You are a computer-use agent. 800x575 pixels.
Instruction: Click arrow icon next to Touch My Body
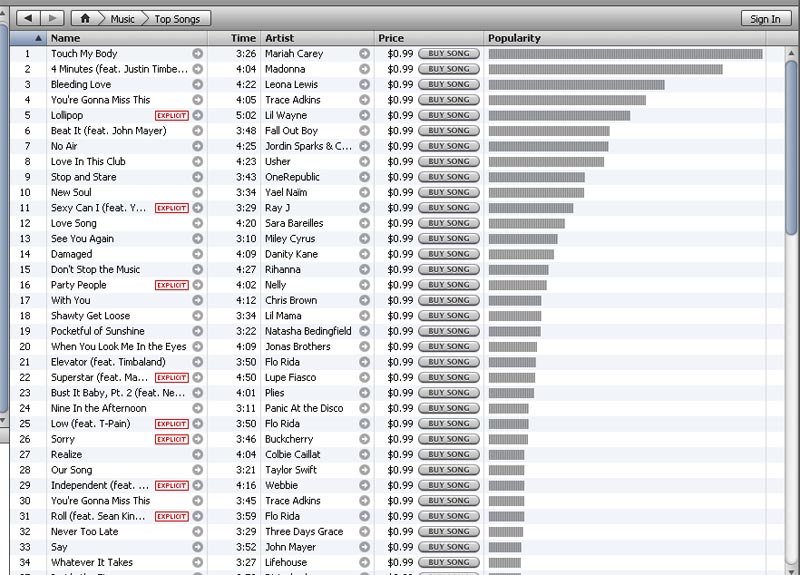click(x=197, y=54)
